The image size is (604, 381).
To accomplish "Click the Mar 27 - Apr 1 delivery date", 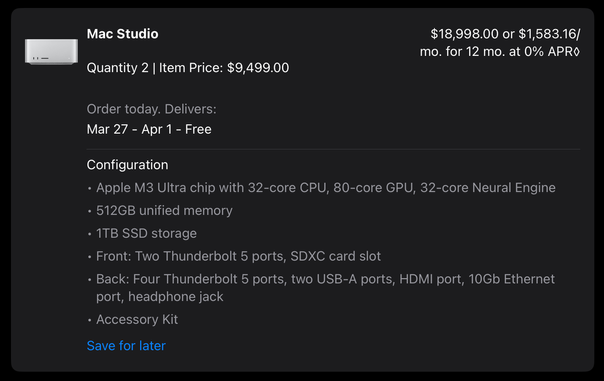I will click(149, 129).
